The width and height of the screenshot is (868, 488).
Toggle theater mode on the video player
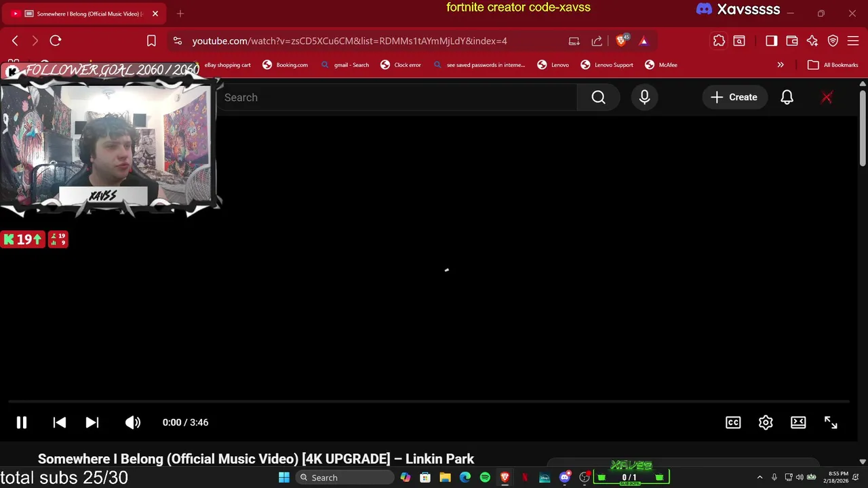click(798, 422)
